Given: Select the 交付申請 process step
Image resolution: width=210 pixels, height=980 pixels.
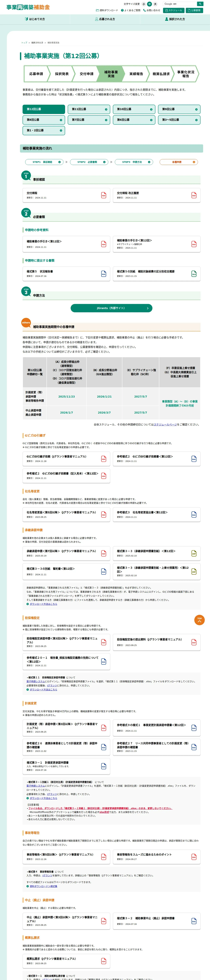Looking at the screenshot, I should [87, 74].
